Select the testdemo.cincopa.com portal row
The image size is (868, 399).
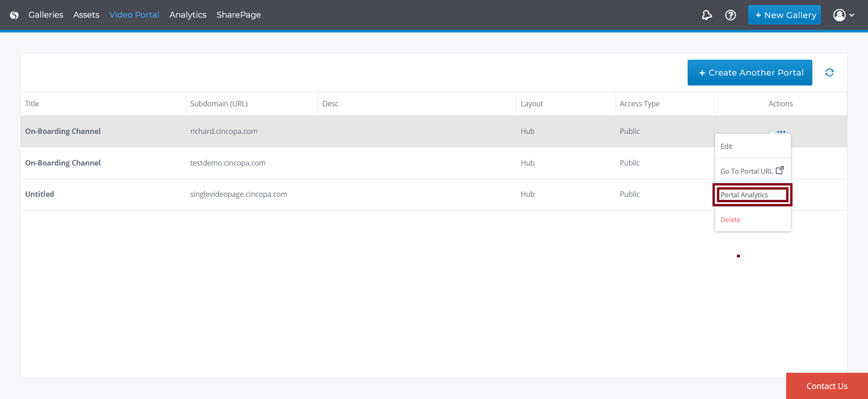point(227,163)
